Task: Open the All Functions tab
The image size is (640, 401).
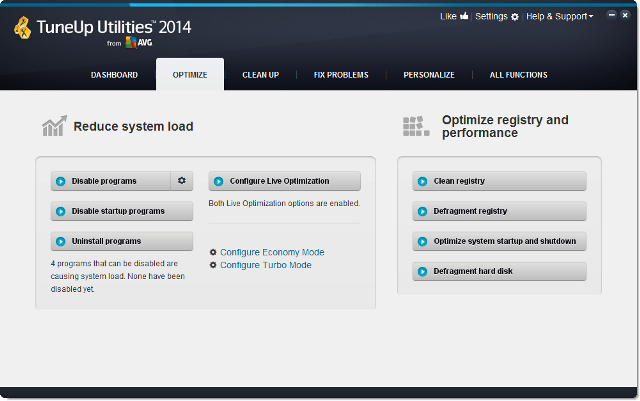Action: (x=518, y=75)
